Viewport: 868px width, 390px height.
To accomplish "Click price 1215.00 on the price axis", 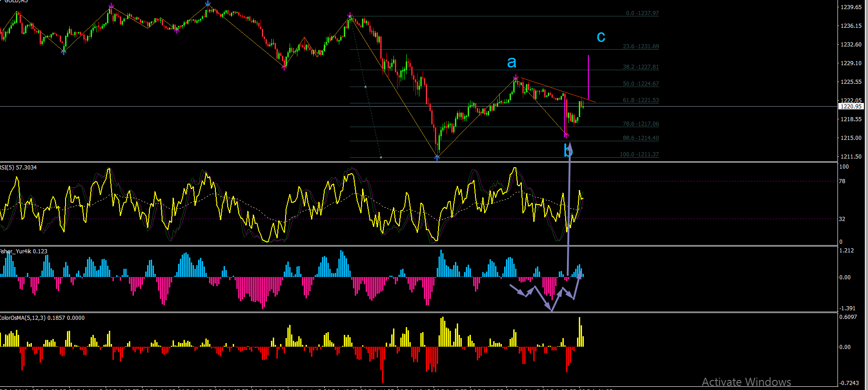I will pos(851,138).
